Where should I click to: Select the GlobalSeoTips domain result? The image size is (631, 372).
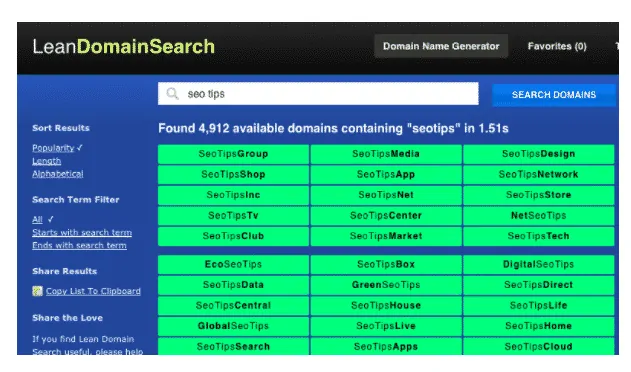coord(233,326)
